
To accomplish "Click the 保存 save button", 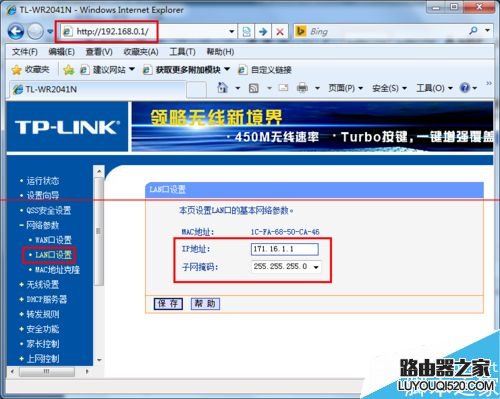I will point(168,304).
